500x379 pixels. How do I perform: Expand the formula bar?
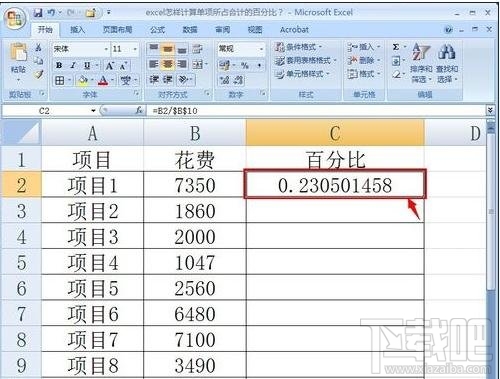pos(490,110)
